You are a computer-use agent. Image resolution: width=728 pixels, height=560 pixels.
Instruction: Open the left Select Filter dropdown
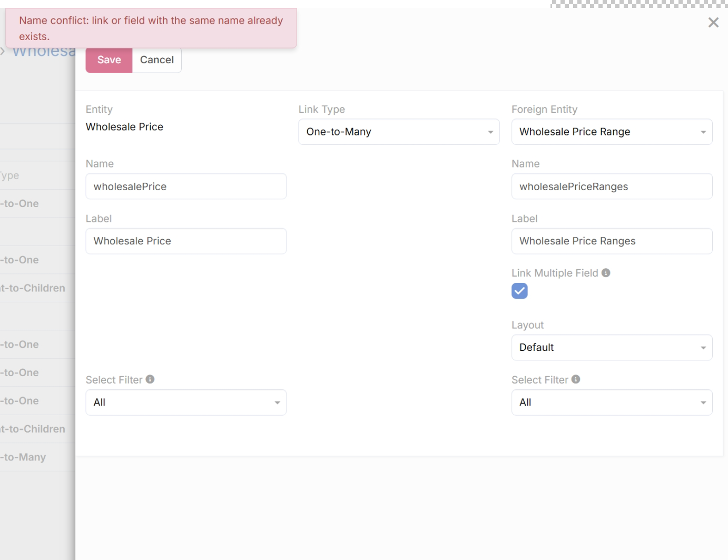coord(185,402)
